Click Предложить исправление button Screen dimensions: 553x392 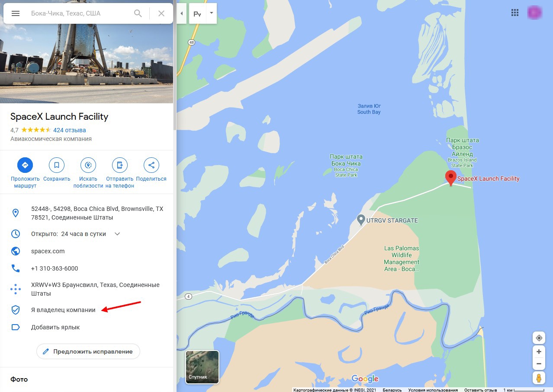(88, 351)
